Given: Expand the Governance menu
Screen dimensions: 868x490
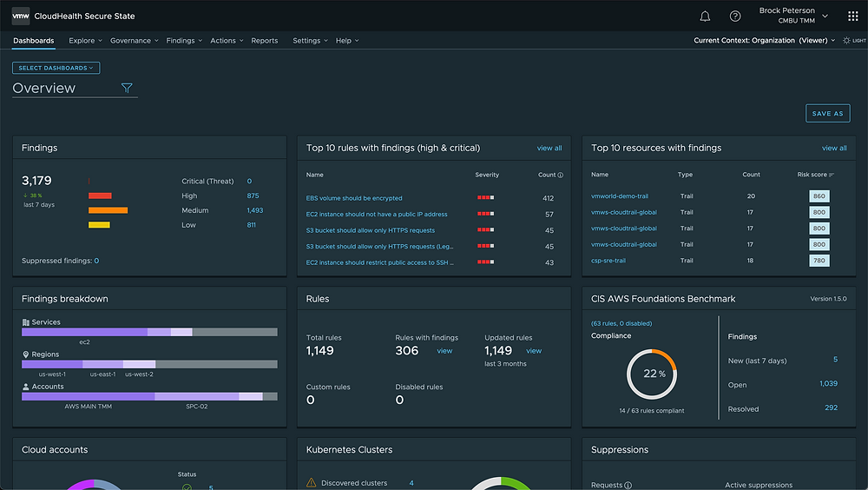Looking at the screenshot, I should pos(134,41).
